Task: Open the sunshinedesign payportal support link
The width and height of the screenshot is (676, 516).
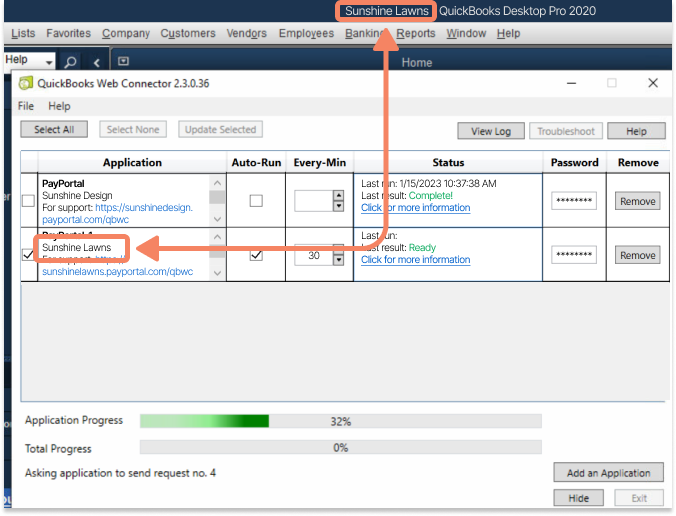Action: coord(117,213)
